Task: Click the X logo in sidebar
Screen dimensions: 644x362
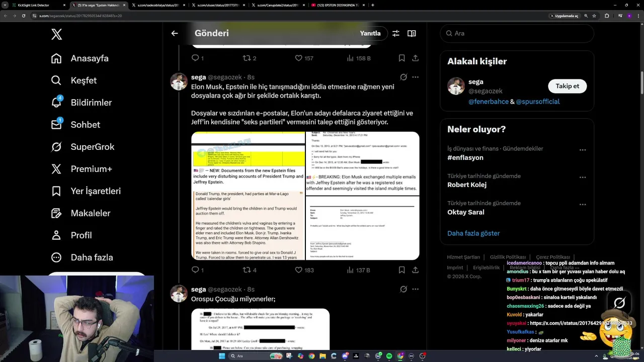Action: 57,34
